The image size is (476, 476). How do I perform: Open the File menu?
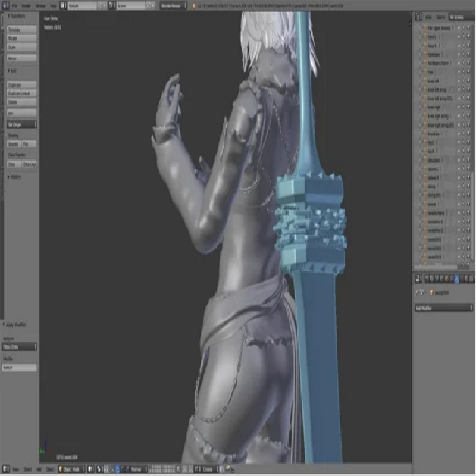[14, 6]
